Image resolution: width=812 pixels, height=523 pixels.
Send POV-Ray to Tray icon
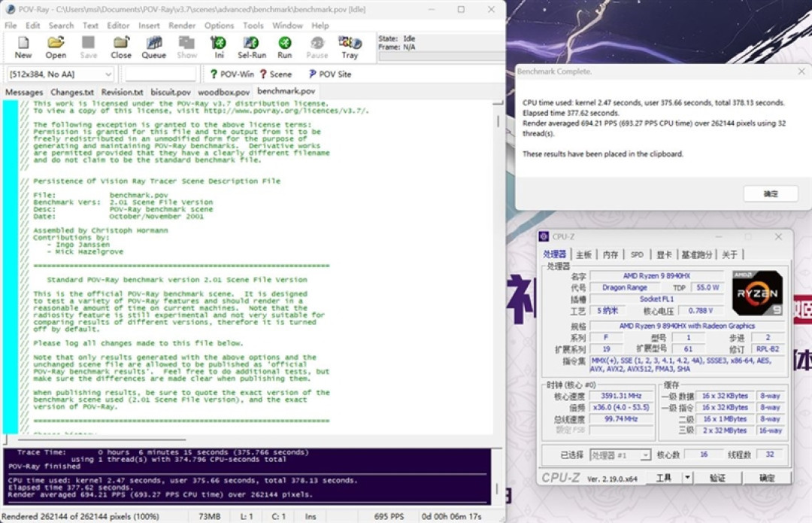tap(350, 47)
